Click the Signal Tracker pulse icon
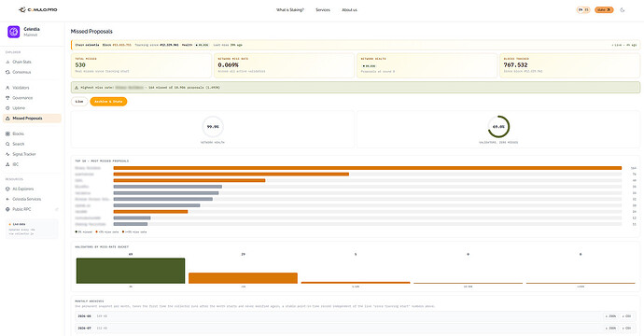The height and width of the screenshot is (336, 644). (x=7, y=154)
